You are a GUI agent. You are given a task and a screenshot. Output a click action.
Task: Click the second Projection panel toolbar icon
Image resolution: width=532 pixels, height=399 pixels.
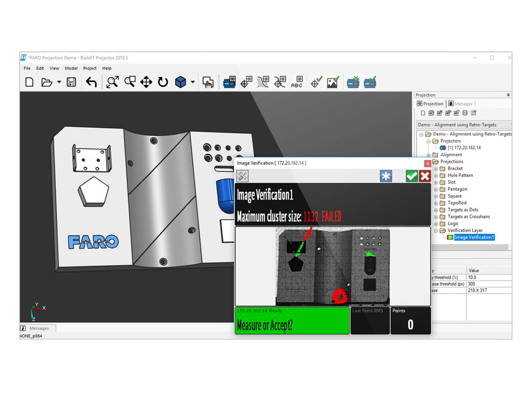pos(431,113)
